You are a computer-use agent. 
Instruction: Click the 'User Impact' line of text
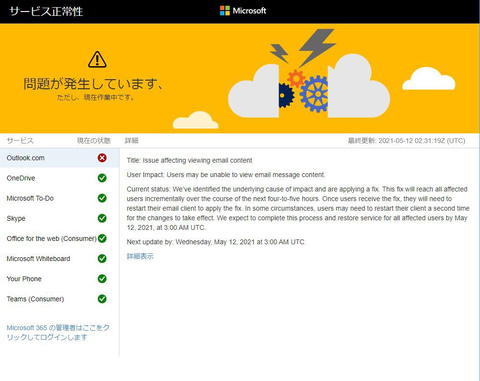click(226, 175)
